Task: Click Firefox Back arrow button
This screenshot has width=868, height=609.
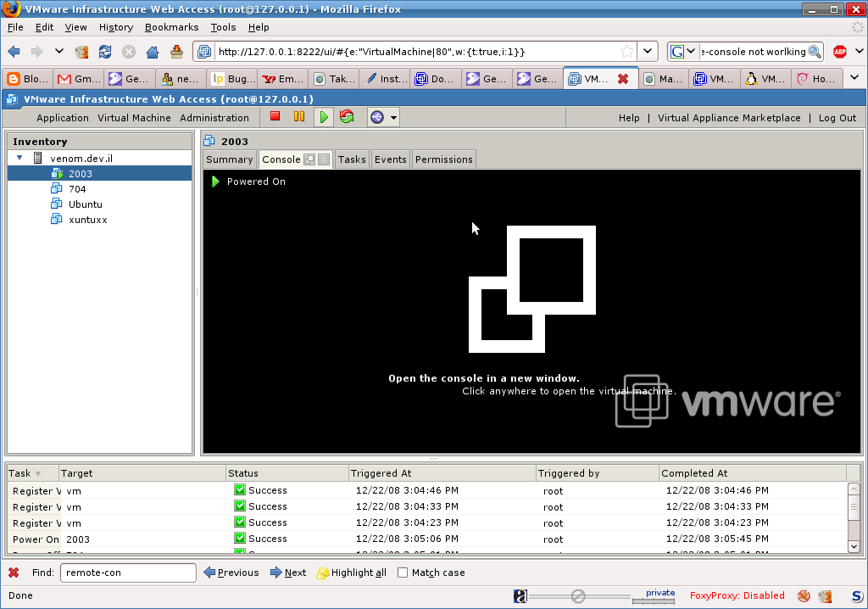Action: pos(14,52)
